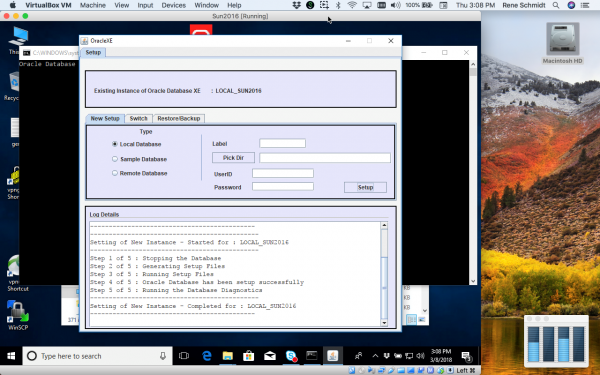Click the Setup button

pyautogui.click(x=365, y=187)
